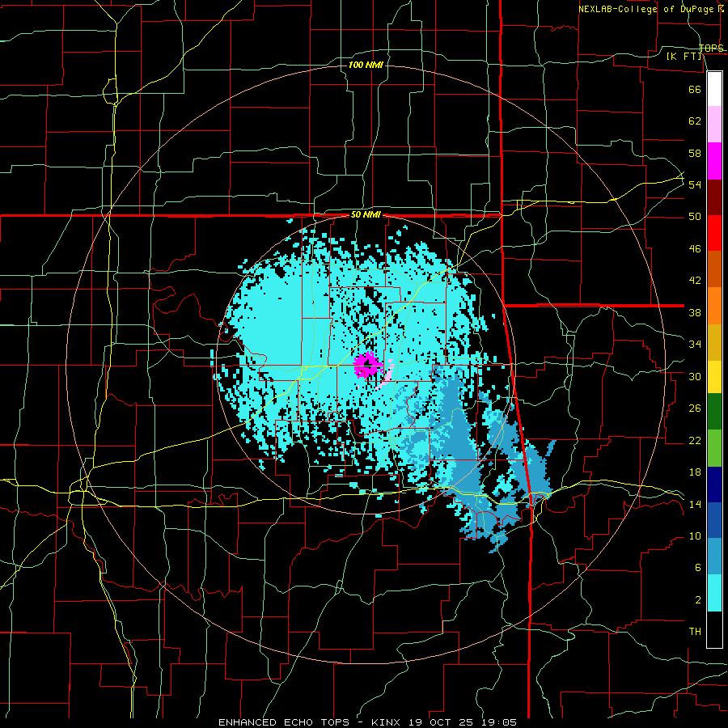Viewport: 728px width, 728px height.
Task: Click the legend value 30
Action: [x=695, y=376]
